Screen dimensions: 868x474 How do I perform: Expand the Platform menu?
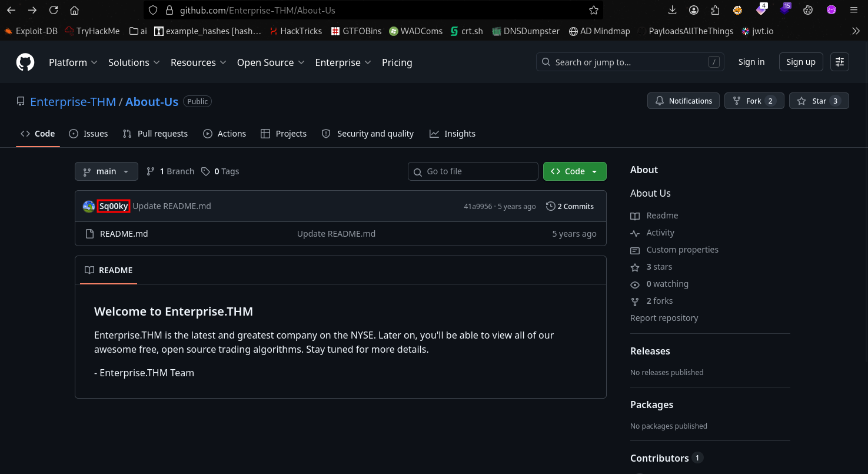coord(73,62)
